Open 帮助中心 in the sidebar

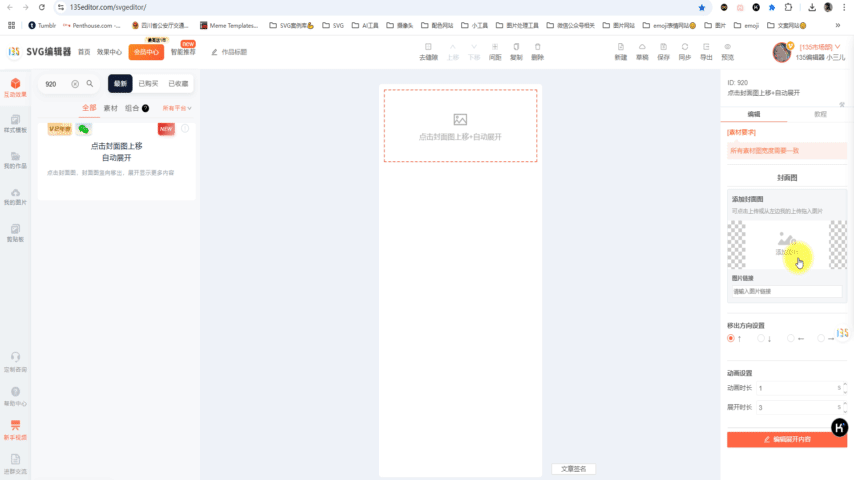[15, 396]
